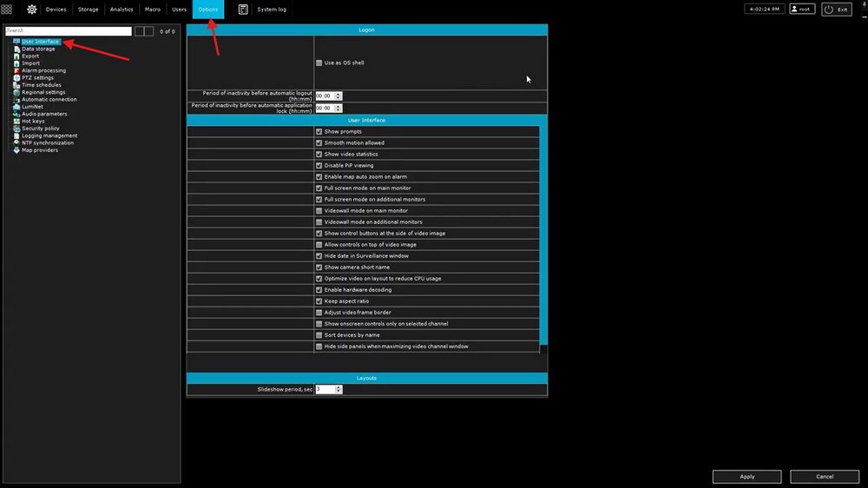
Task: Click previous search result button beside search box
Action: click(x=140, y=31)
